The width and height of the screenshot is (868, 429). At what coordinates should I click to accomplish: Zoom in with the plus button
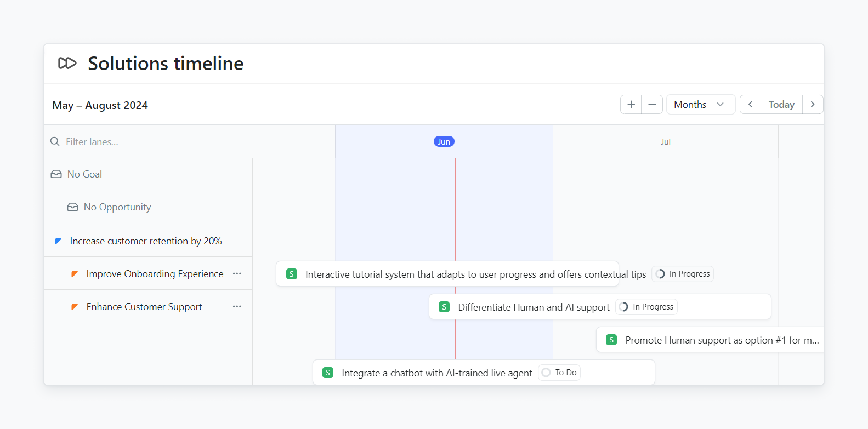pos(631,105)
